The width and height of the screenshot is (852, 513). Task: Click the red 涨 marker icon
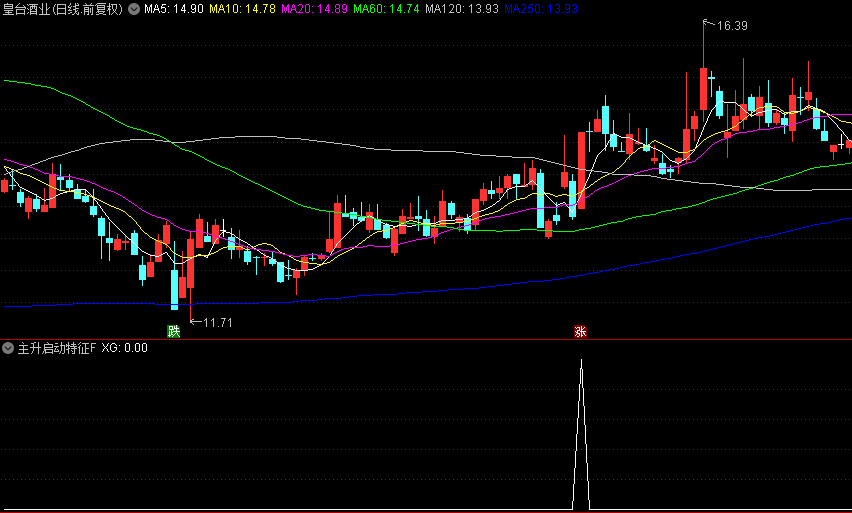click(x=580, y=331)
